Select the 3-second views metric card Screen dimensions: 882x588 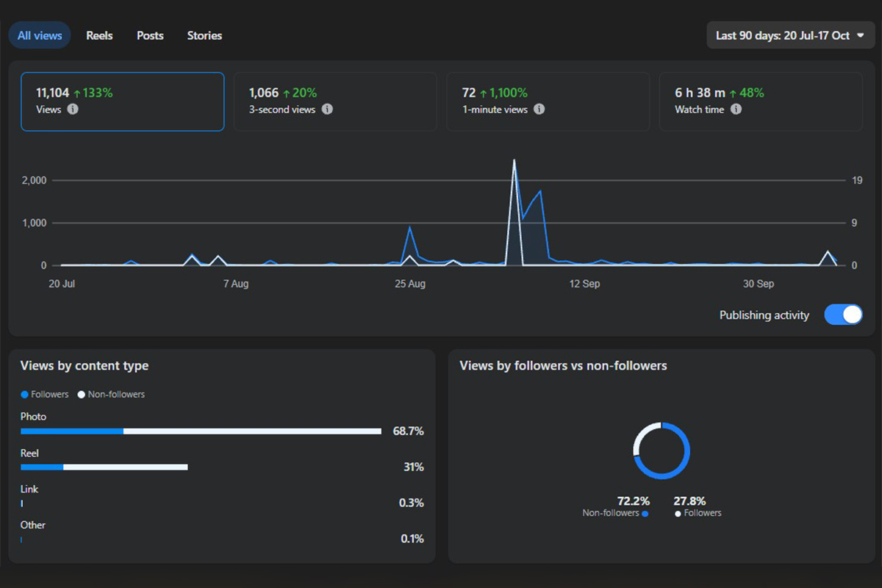335,101
